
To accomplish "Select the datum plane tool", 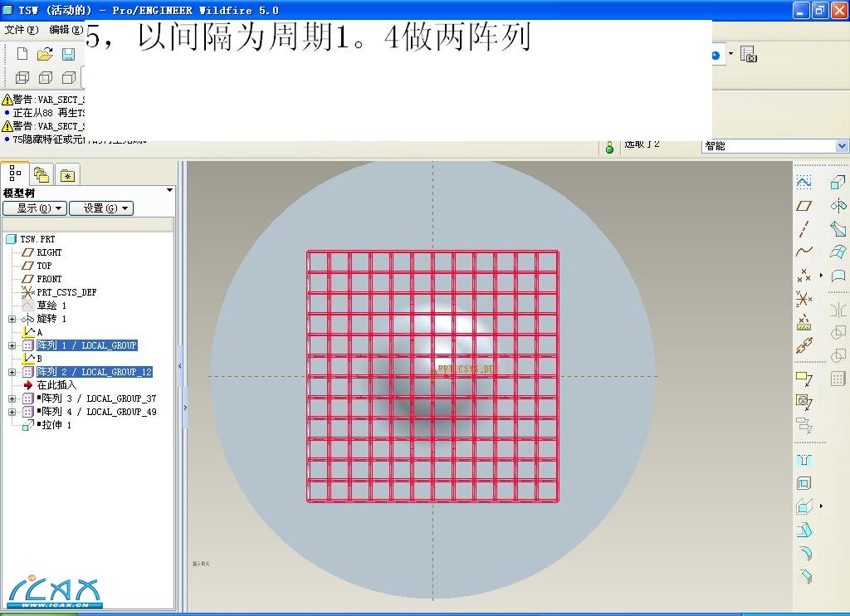I will coord(804,205).
